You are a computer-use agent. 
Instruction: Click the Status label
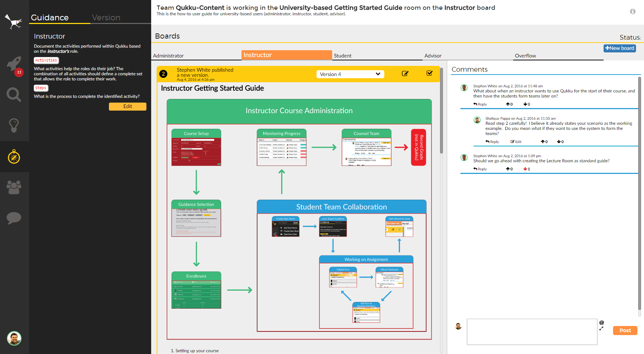630,37
